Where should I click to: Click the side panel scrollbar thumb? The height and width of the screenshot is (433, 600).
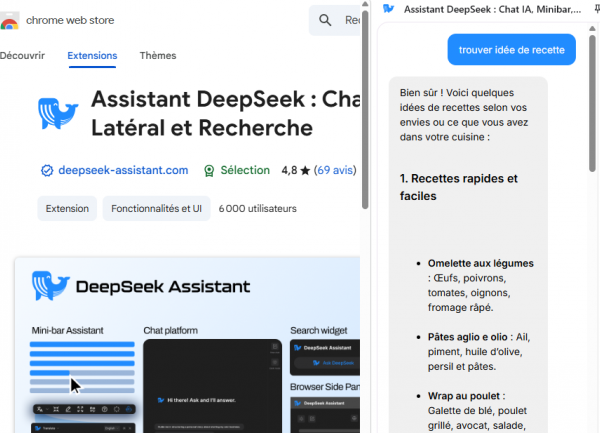click(592, 103)
